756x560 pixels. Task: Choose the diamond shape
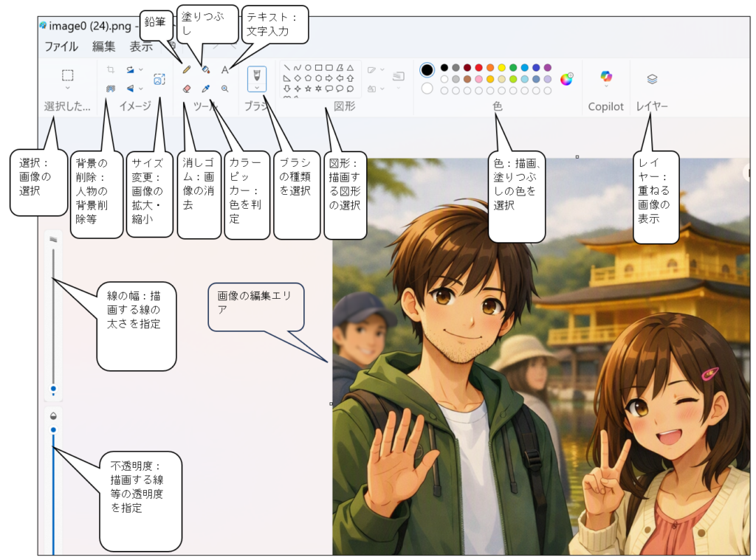(298, 78)
